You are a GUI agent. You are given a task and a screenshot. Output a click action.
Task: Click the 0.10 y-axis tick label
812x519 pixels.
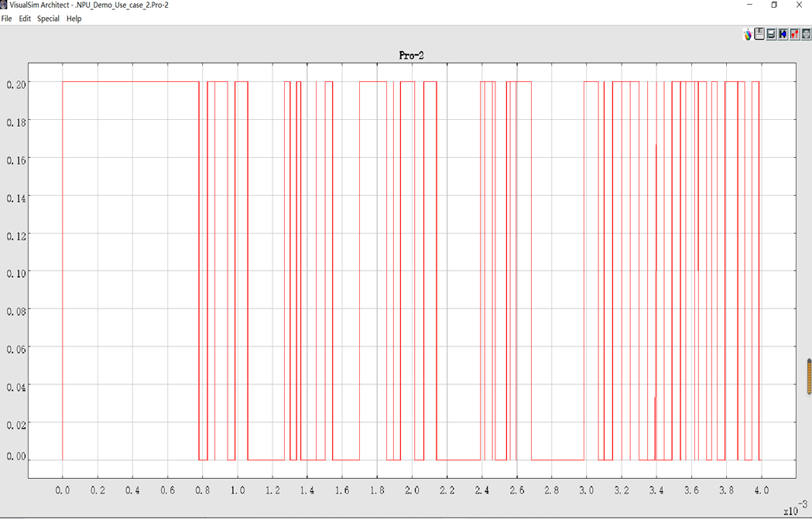point(16,273)
